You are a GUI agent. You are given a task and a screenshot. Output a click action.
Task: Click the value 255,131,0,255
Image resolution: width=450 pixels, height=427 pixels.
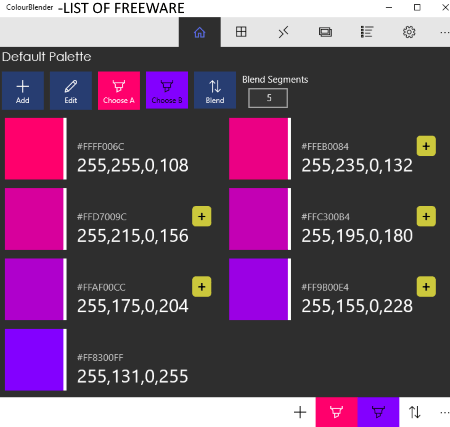click(x=133, y=376)
